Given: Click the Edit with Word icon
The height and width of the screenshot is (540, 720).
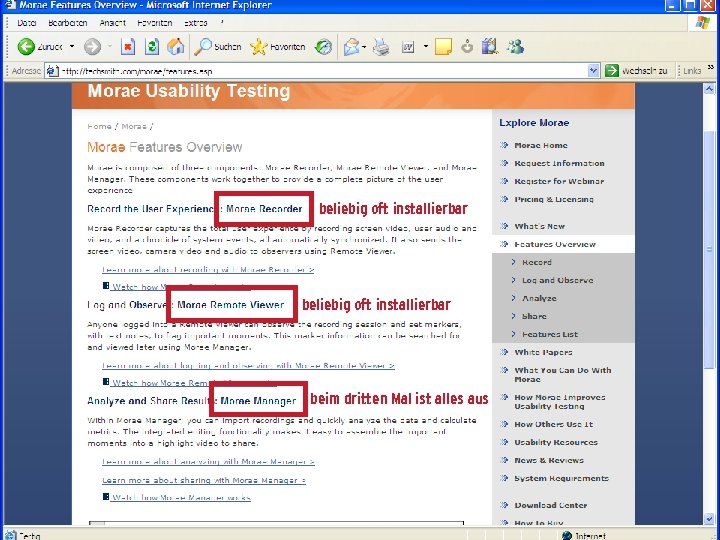Looking at the screenshot, I should click(408, 46).
